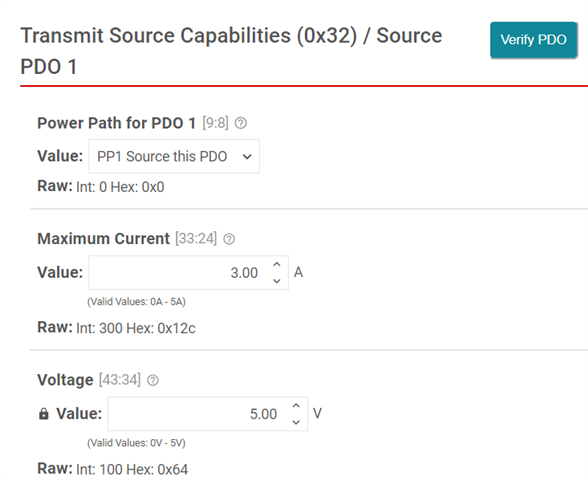Select the 'Int: 0 Hex: 0x0' raw text
The height and width of the screenshot is (480, 588).
(120, 187)
